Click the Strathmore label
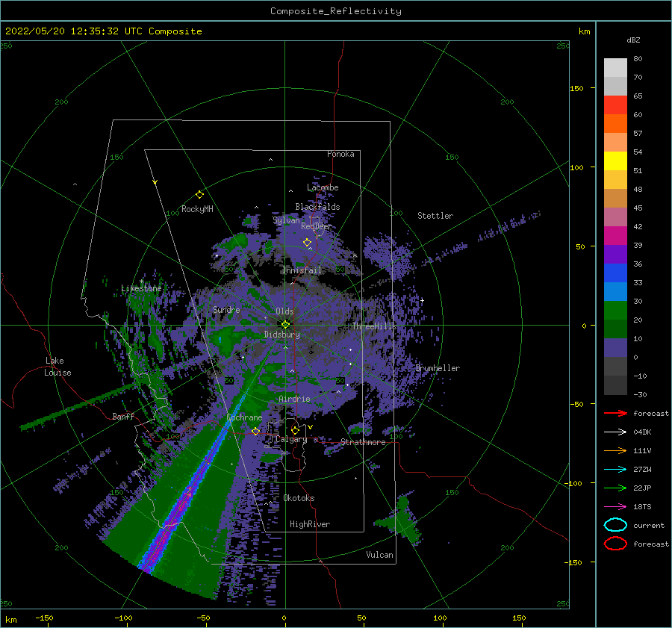The height and width of the screenshot is (628, 672). [x=363, y=442]
